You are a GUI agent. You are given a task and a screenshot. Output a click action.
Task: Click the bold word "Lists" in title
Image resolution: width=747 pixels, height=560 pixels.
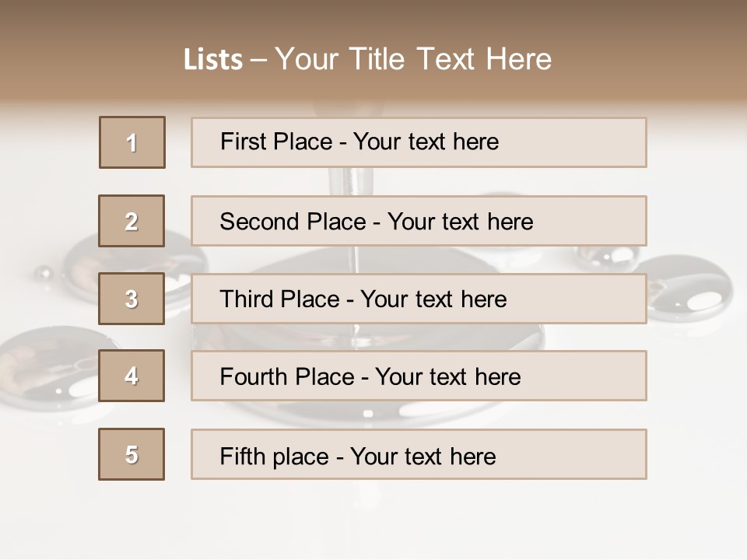(x=213, y=60)
